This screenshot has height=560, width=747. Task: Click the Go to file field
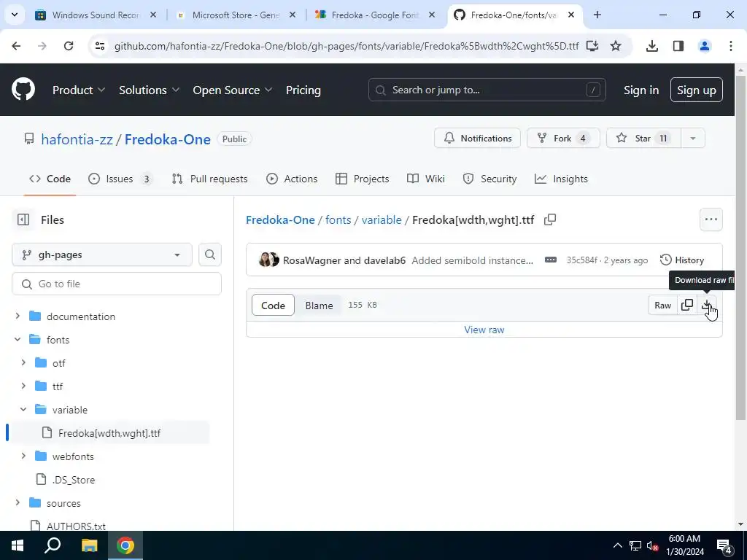coord(117,284)
